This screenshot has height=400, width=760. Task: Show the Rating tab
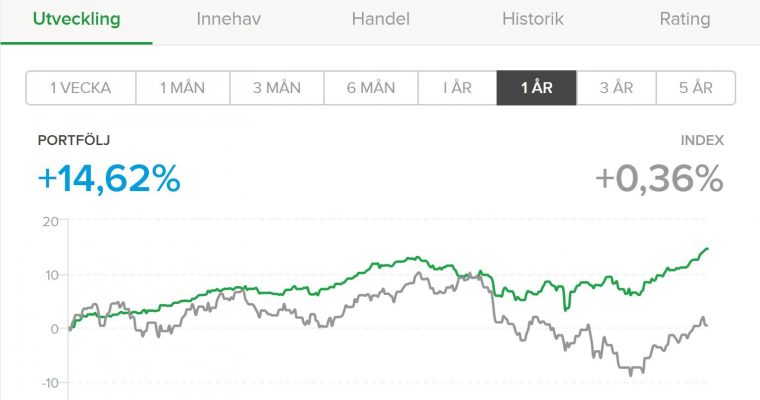(x=685, y=19)
